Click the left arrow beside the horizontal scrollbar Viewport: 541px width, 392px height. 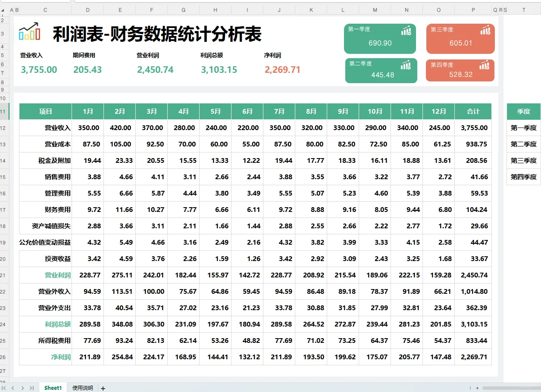click(x=477, y=388)
